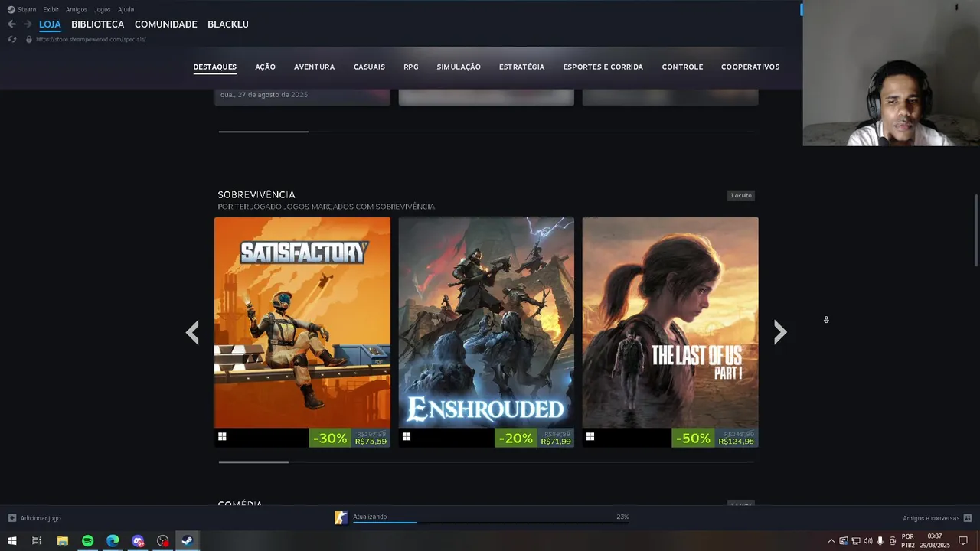Go forward with the right navigation arrow
The height and width of the screenshot is (551, 980).
pyautogui.click(x=28, y=24)
